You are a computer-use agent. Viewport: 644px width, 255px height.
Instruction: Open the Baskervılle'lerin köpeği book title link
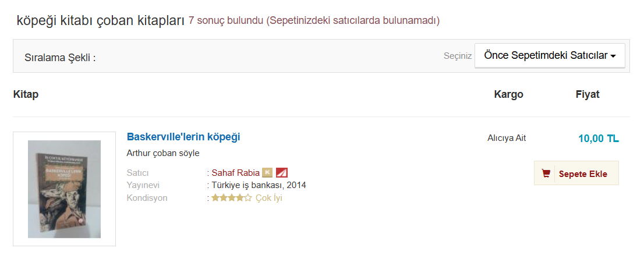click(x=183, y=137)
